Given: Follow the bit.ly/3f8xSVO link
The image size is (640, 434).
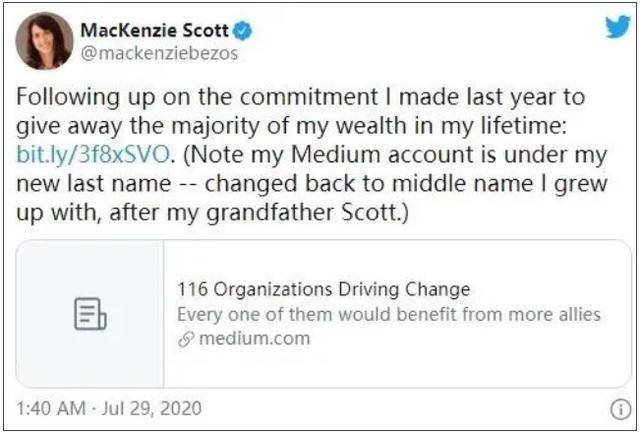Looking at the screenshot, I should tap(93, 155).
